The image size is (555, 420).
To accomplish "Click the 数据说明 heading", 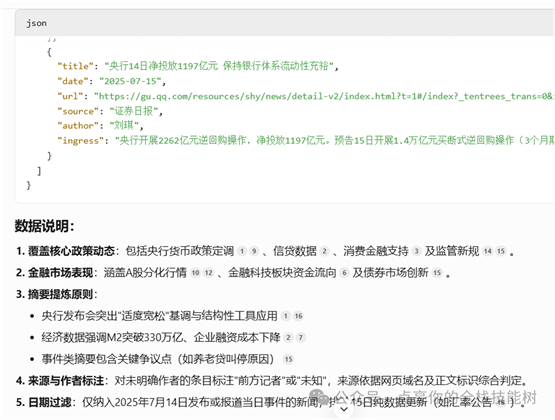I will 44,226.
